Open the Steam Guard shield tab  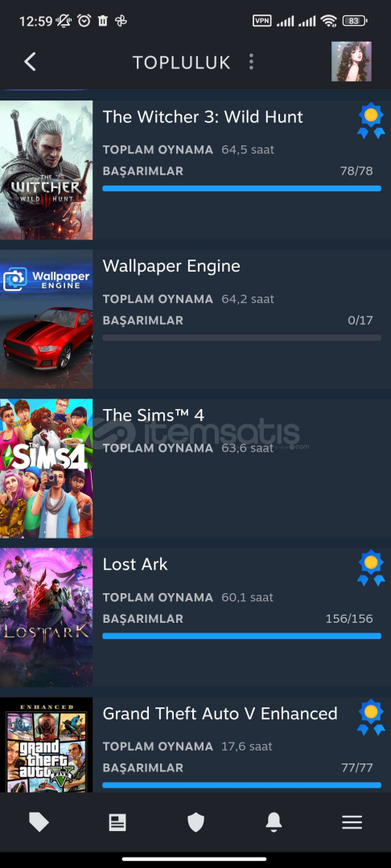195,823
